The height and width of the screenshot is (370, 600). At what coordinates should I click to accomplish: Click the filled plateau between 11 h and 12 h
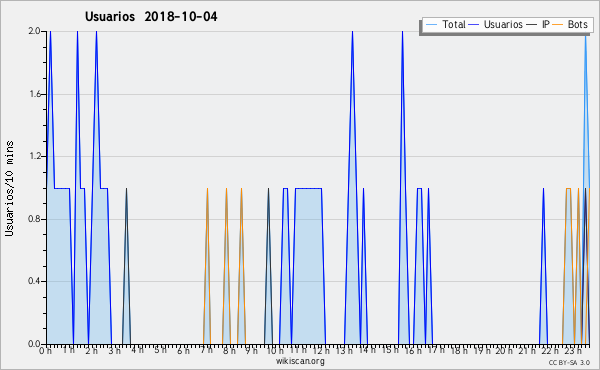pos(308,266)
